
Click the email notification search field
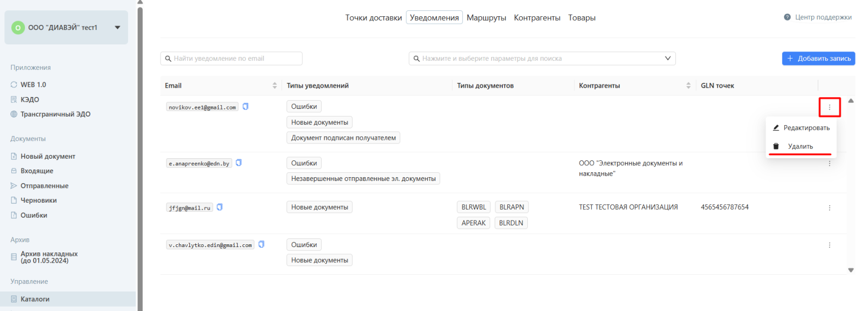pos(232,59)
